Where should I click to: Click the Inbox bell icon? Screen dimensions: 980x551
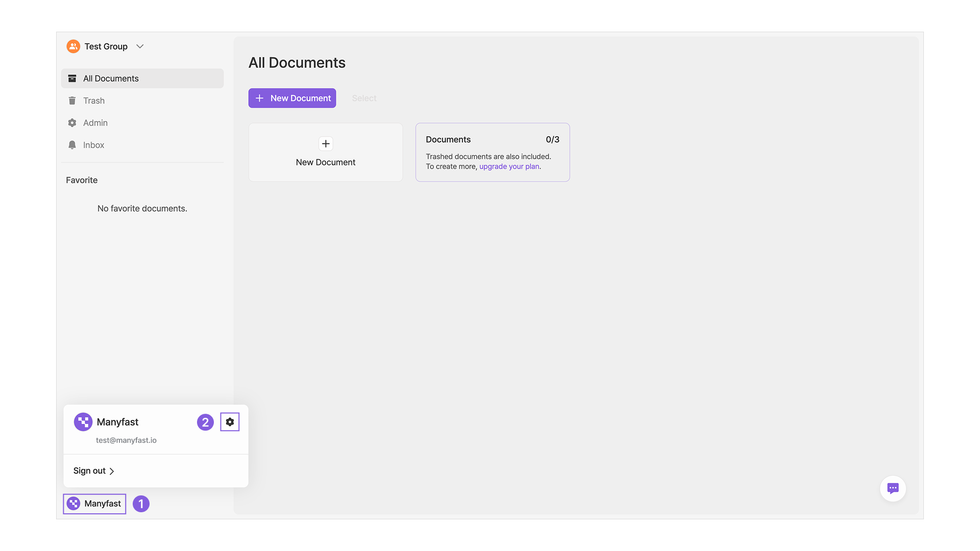pos(72,145)
